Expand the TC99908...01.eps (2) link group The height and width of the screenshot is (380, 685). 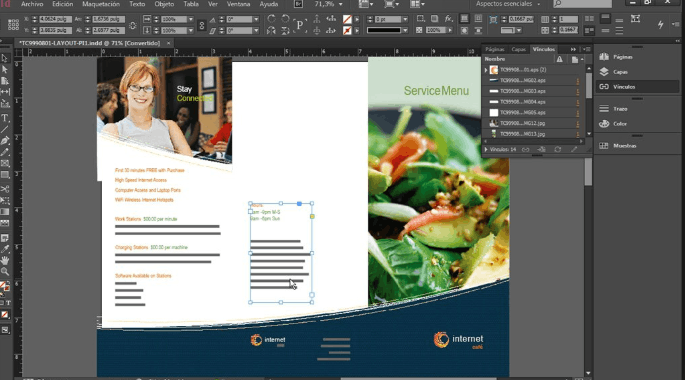(486, 70)
